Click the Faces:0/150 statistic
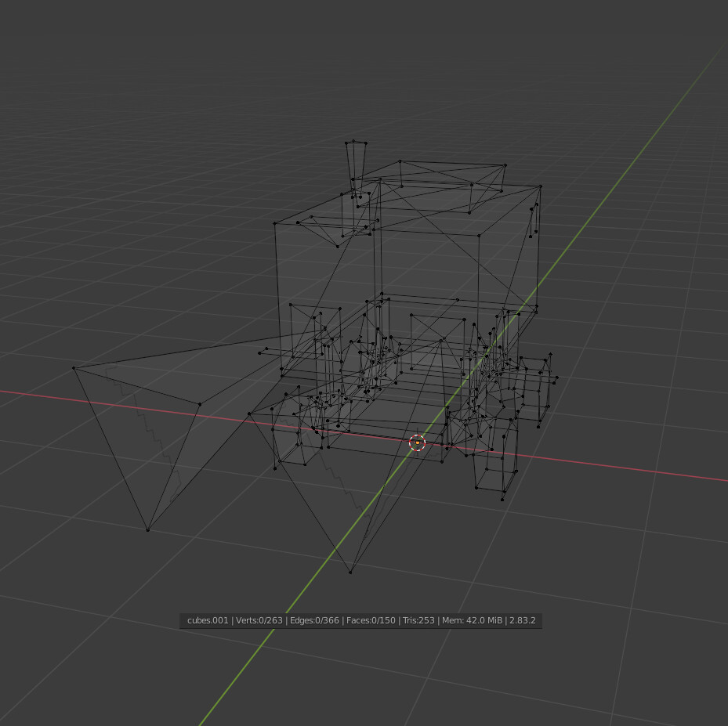Screen dimensions: 728x726 tap(371, 620)
